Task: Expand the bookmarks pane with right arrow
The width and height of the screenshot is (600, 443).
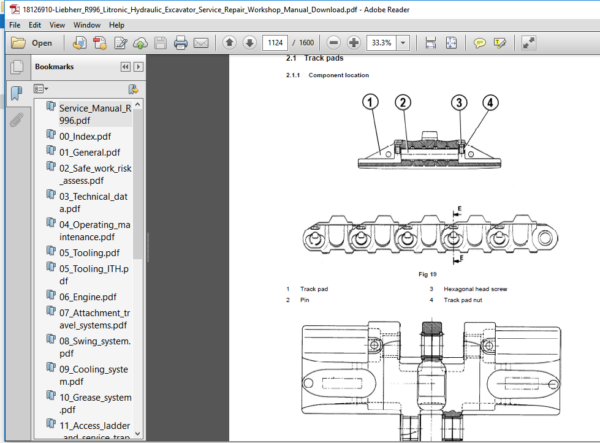Action: coord(138,67)
